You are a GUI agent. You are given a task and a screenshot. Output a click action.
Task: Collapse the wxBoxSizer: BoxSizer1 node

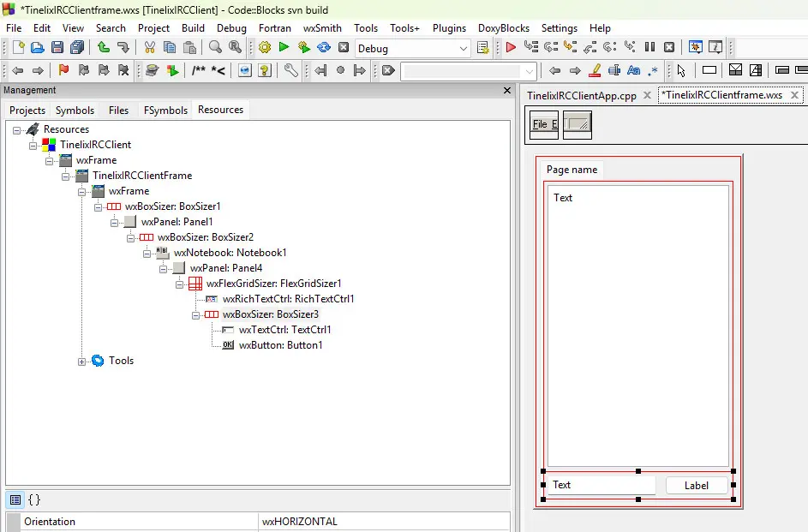(98, 207)
